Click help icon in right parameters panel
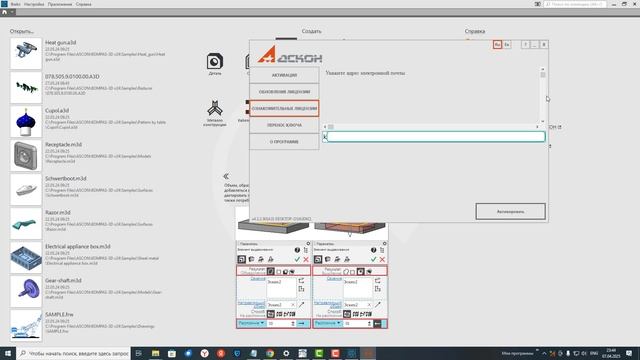Image resolution: width=640 pixels, height=360 pixels. click(x=373, y=250)
